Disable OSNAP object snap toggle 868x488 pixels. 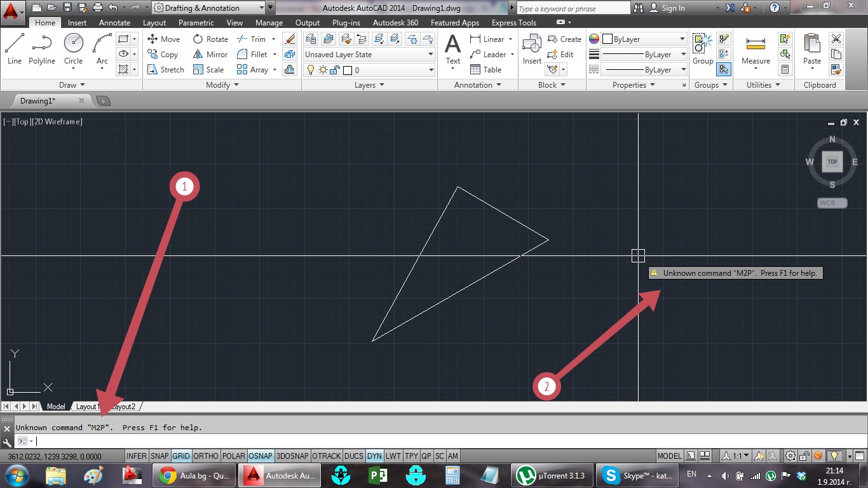(x=261, y=456)
